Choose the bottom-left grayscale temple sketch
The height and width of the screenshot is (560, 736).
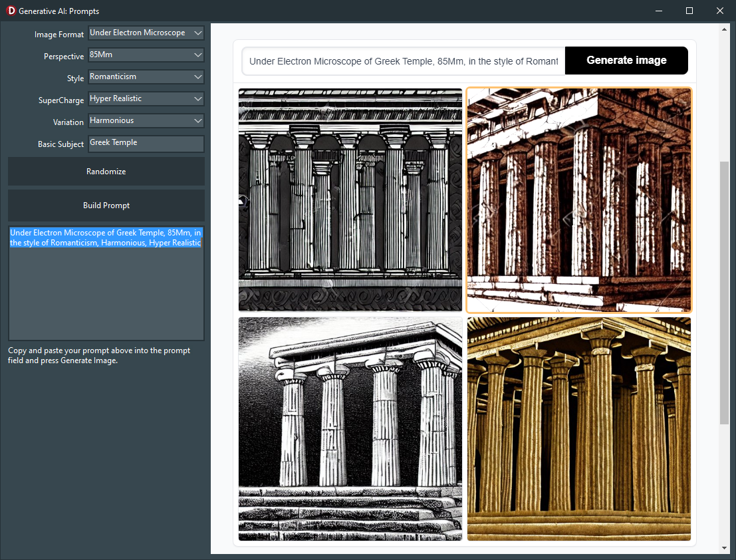350,429
